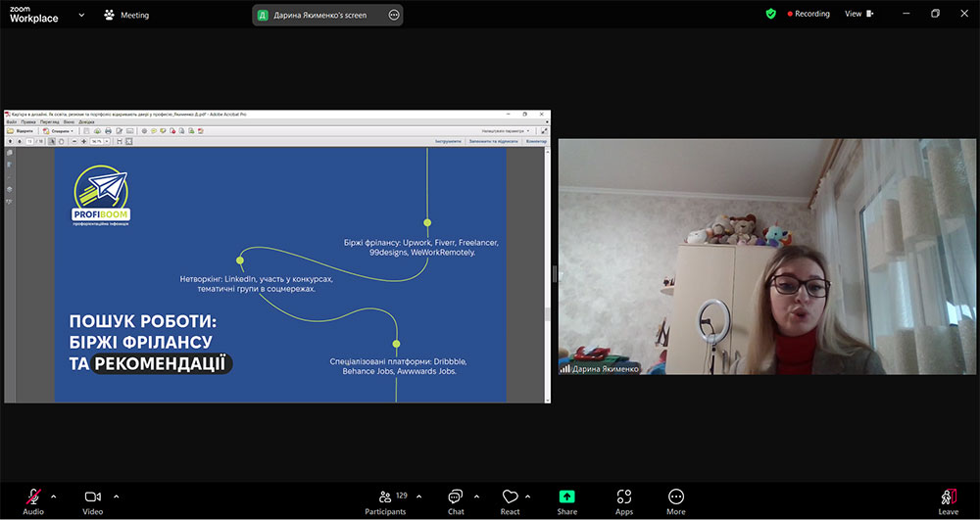Open Вікно menu in Acrobat window
Screen dimensions: 980x520
[x=69, y=121]
